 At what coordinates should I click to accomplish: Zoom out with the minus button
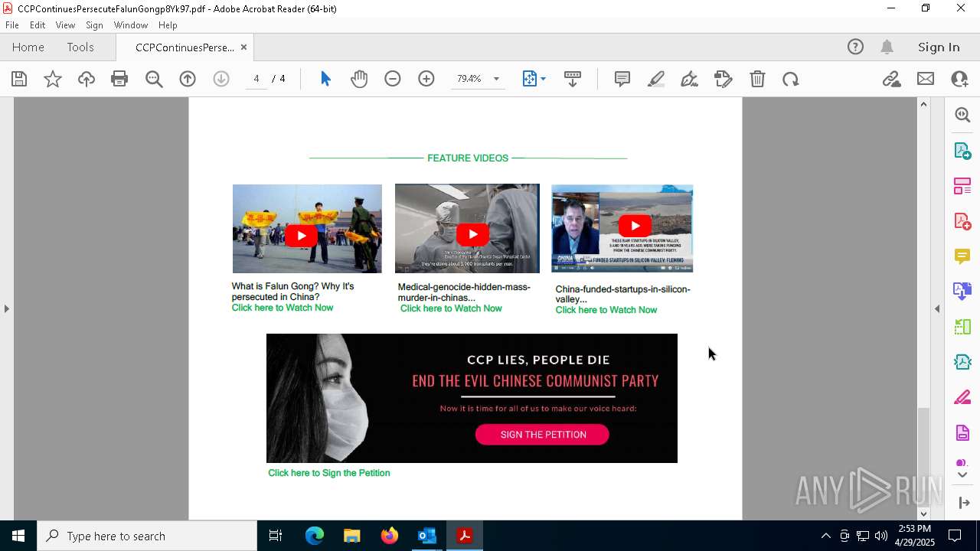pyautogui.click(x=393, y=79)
